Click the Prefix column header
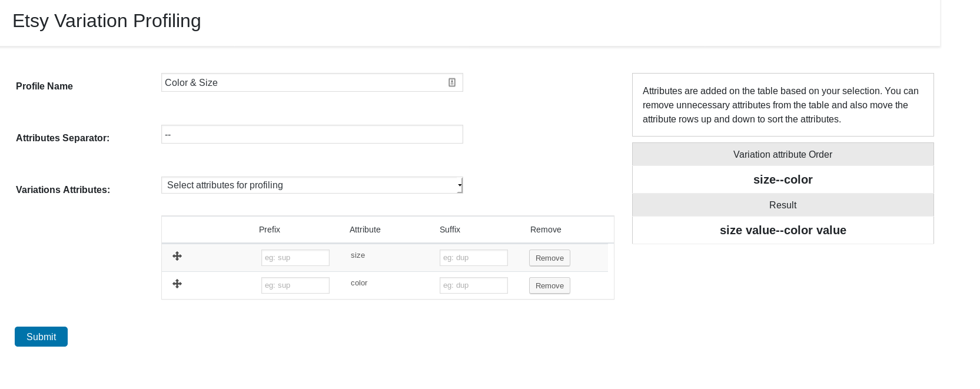The width and height of the screenshot is (980, 389). point(270,230)
